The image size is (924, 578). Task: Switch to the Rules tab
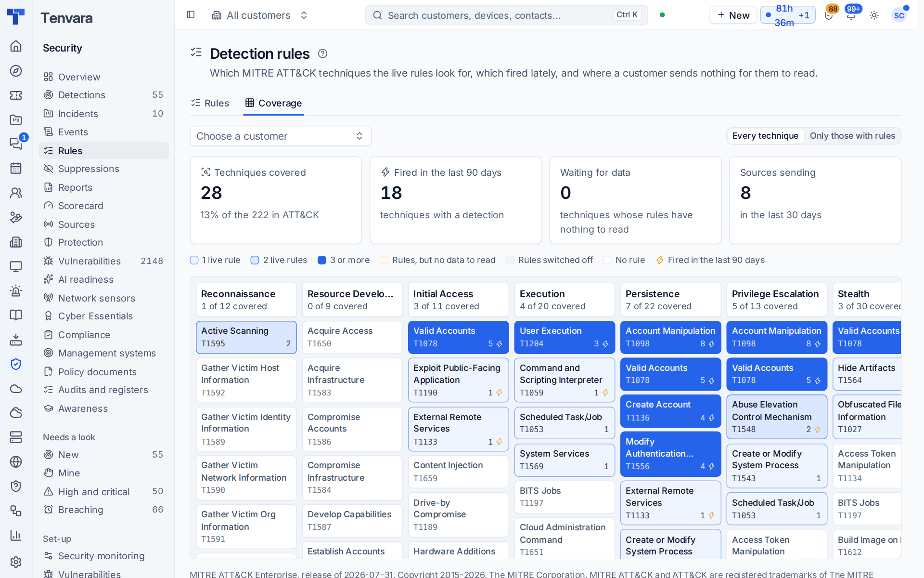[x=210, y=103]
